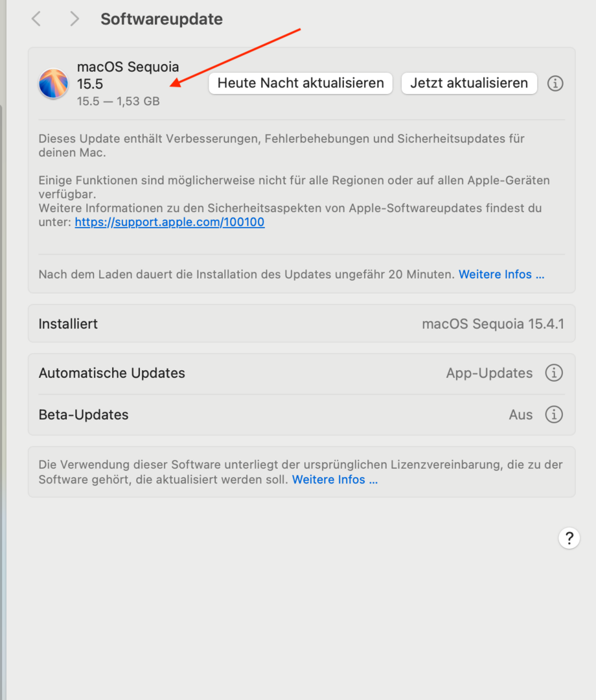Click the Beta-Updates row label
Image resolution: width=596 pixels, height=700 pixels.
coord(84,414)
